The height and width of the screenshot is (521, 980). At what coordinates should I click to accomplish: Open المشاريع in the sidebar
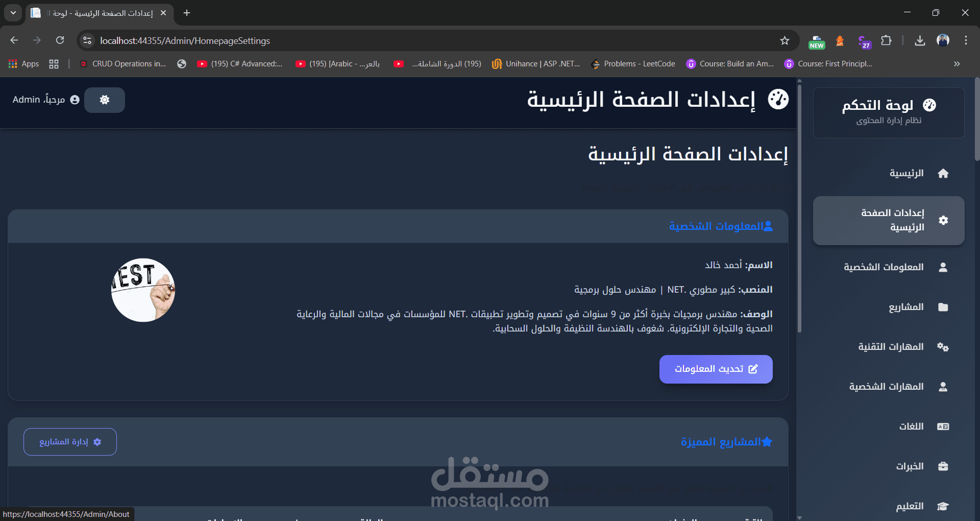pyautogui.click(x=889, y=307)
